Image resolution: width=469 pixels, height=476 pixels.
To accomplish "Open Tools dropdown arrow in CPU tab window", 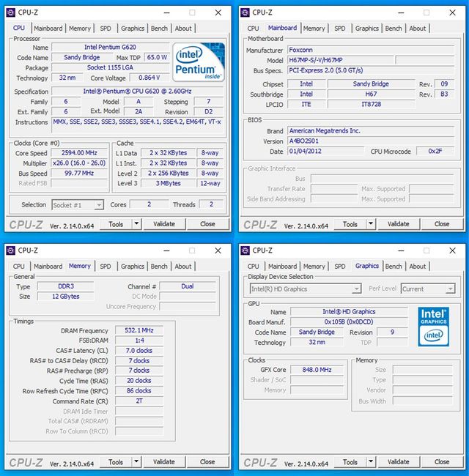I will pos(137,224).
